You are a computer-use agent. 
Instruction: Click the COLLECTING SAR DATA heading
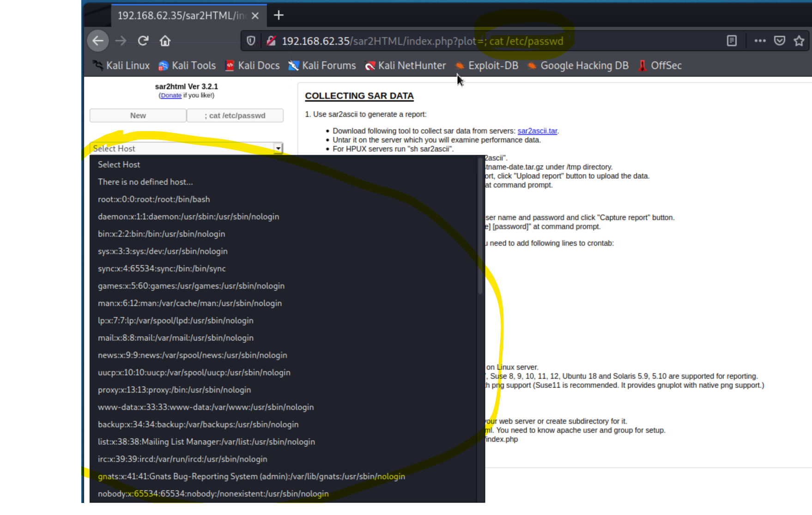[x=359, y=96]
